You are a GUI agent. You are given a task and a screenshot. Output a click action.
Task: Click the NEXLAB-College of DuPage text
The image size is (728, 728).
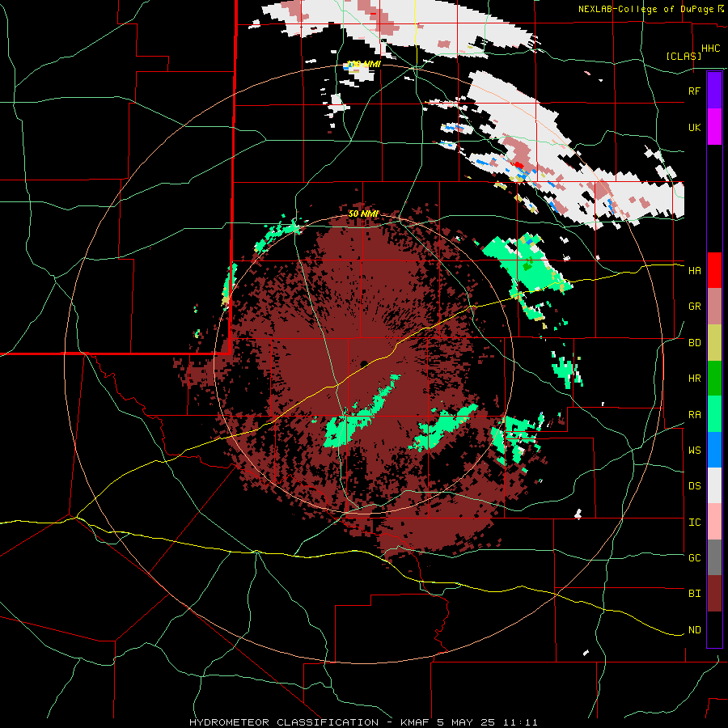[x=647, y=9]
